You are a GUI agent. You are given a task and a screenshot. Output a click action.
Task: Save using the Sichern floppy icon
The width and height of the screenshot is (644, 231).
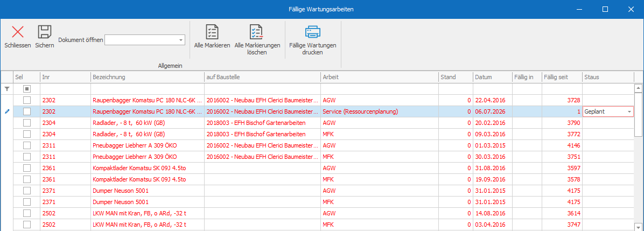pos(44,32)
